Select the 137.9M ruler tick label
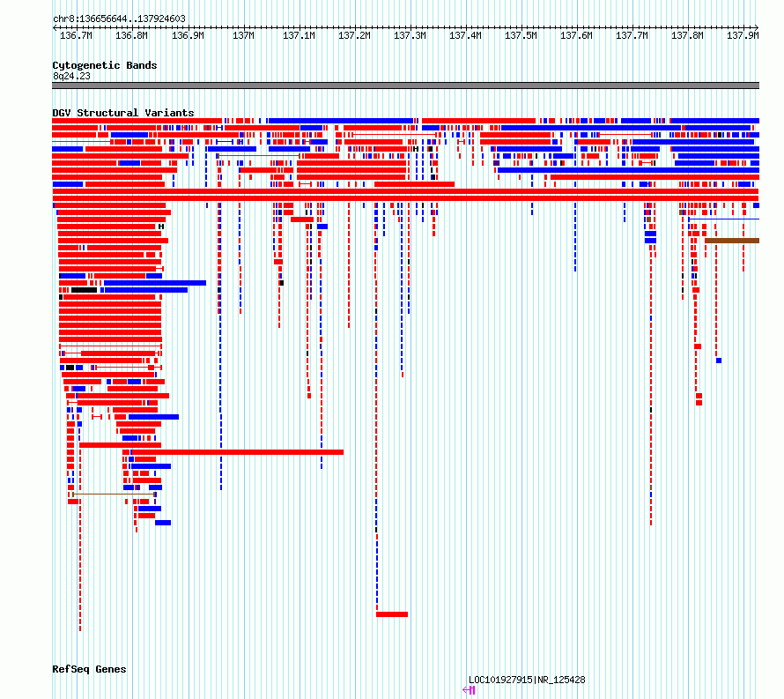The height and width of the screenshot is (699, 784). (x=743, y=35)
